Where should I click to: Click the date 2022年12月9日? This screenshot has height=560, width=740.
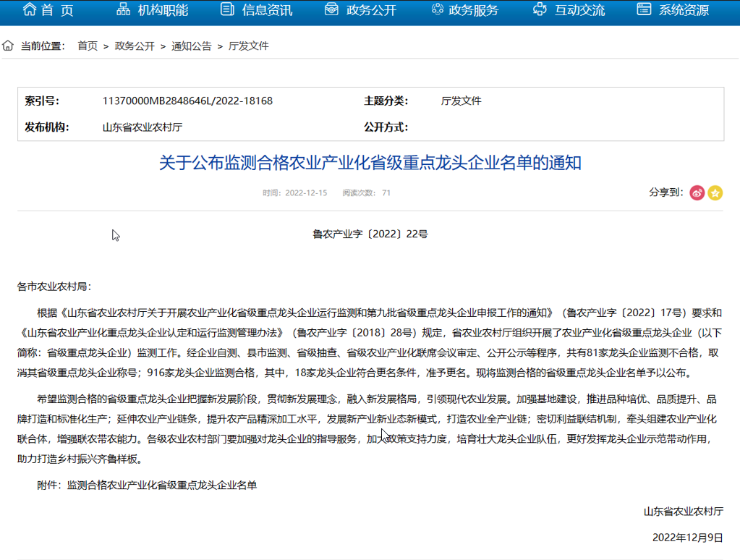click(x=688, y=538)
